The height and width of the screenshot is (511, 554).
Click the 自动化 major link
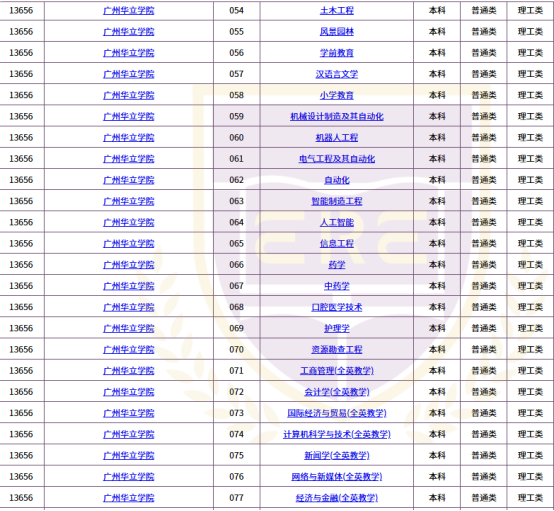click(336, 180)
